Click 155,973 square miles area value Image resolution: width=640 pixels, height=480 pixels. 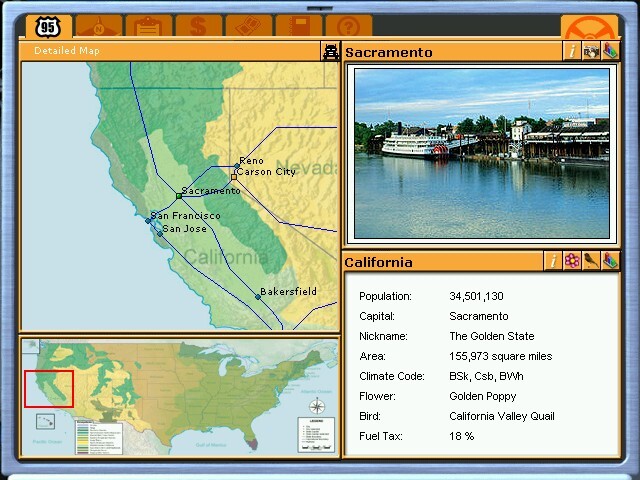click(x=501, y=356)
